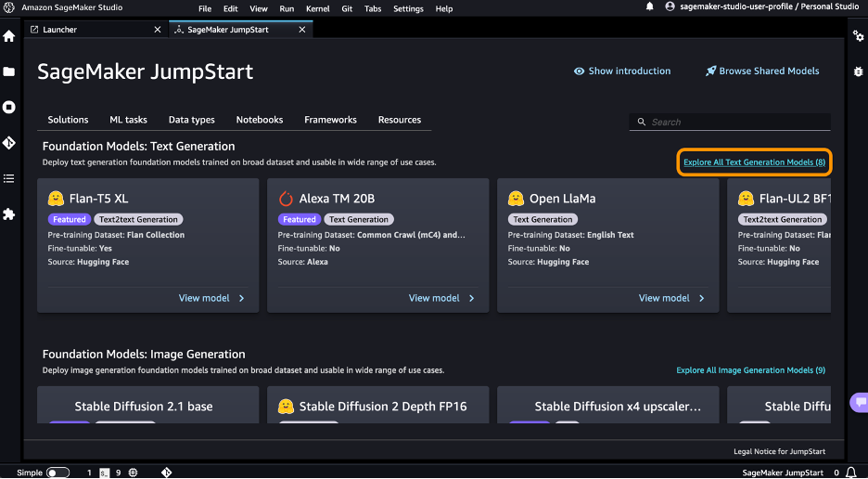Open the Edit menu

coord(230,9)
